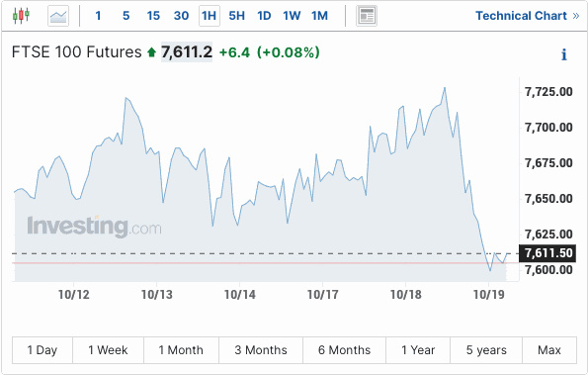
Task: Click the blue info icon
Action: click(563, 54)
